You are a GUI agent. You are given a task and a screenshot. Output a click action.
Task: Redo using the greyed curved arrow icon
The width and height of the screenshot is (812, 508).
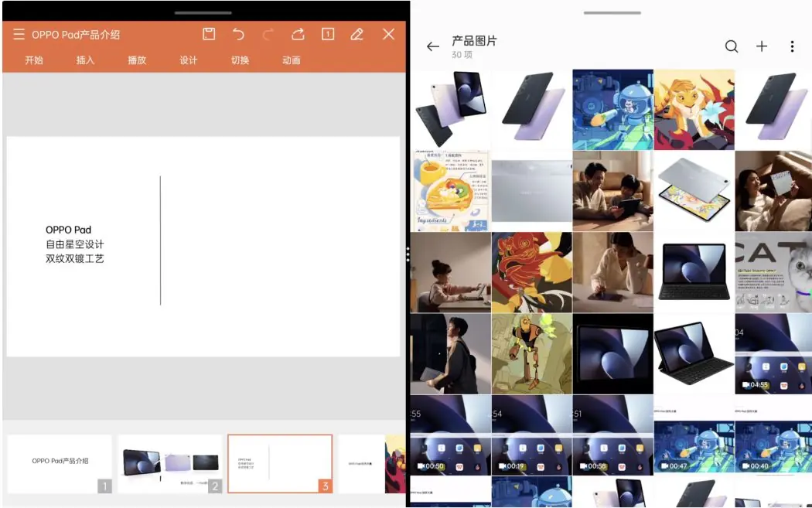[x=268, y=34]
